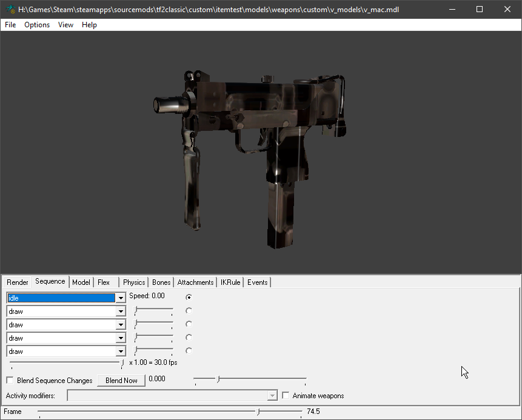Open the IKRule tab
Image resolution: width=522 pixels, height=420 pixels.
(x=230, y=282)
